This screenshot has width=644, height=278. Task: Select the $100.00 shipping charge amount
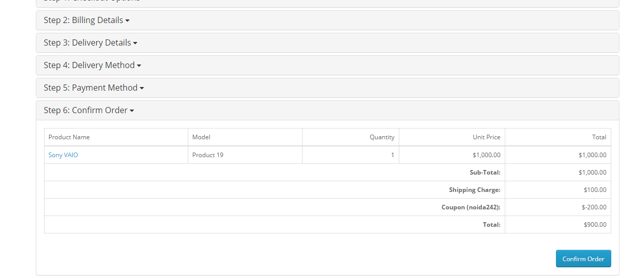pyautogui.click(x=595, y=190)
